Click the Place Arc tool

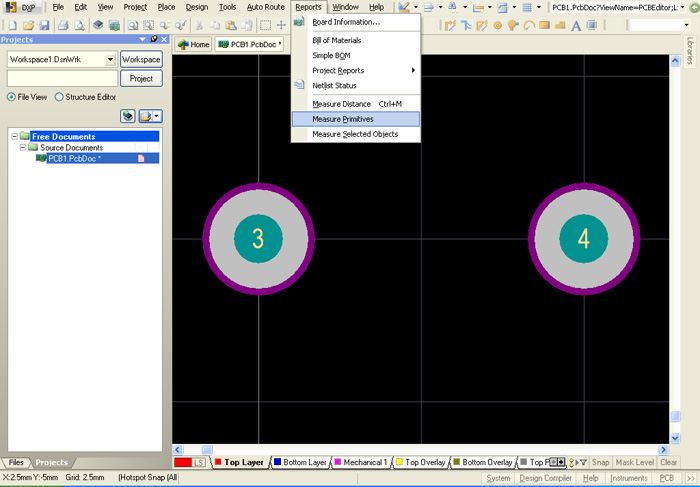[x=531, y=25]
